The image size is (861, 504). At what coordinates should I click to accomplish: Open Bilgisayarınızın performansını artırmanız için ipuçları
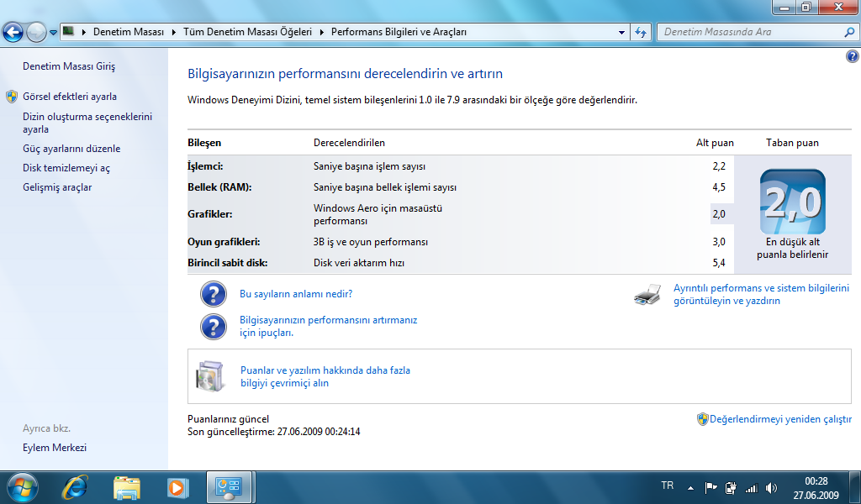[329, 326]
